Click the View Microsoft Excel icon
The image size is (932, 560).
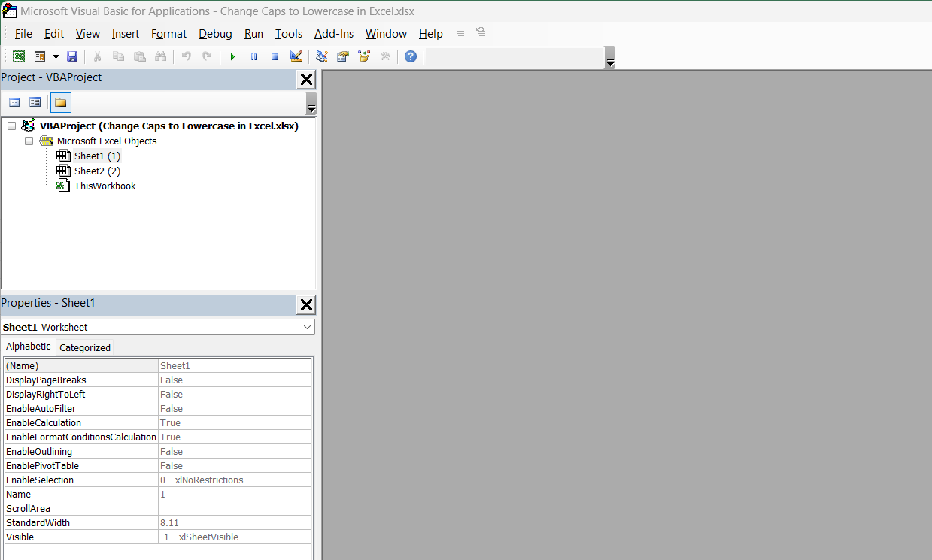18,56
